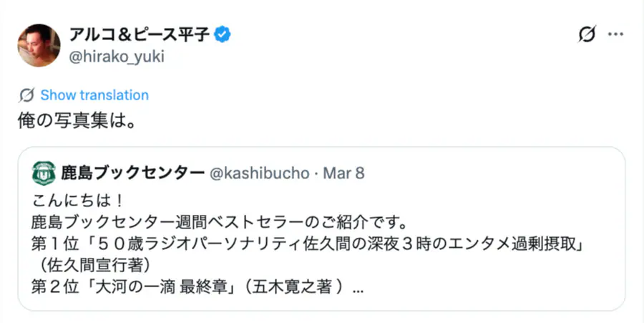Click the Grok icon at top right

click(x=587, y=34)
